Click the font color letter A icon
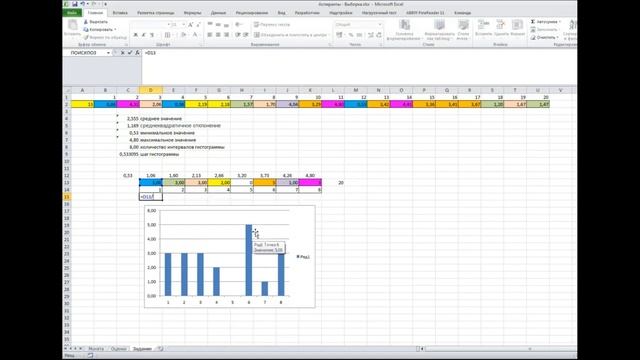 point(195,35)
